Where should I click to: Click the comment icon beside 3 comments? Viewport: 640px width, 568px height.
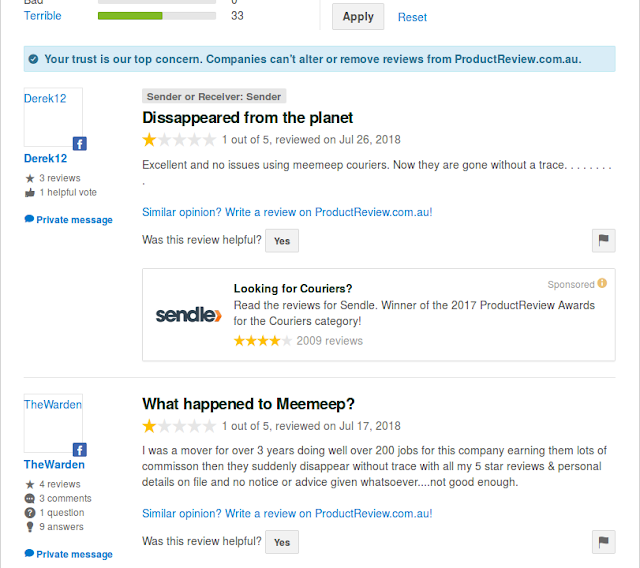[30, 498]
